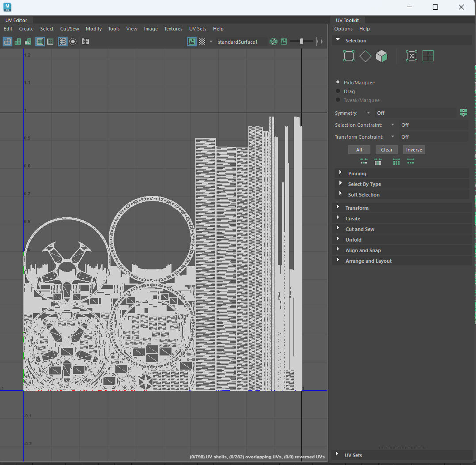This screenshot has height=465, width=476.
Task: Toggle RGB channel display icon
Action: pyautogui.click(x=273, y=42)
